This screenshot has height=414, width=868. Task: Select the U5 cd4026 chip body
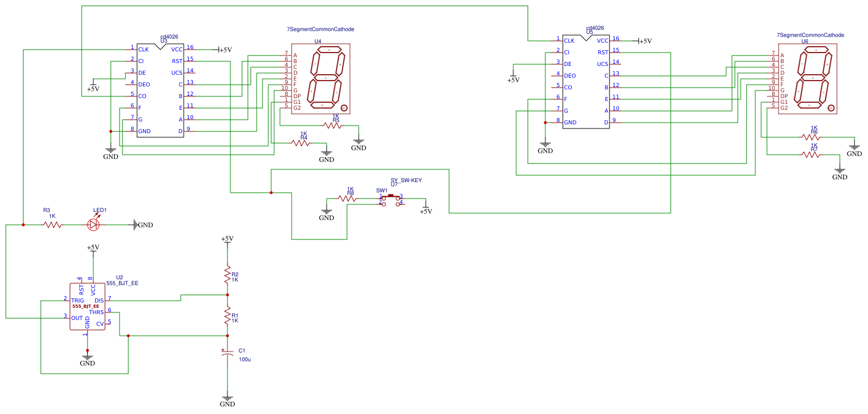coord(586,82)
